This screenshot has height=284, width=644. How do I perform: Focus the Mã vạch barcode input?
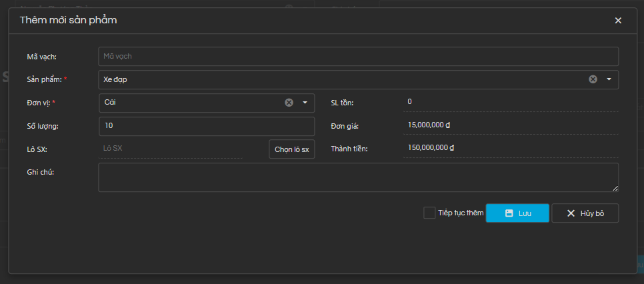[x=358, y=57]
